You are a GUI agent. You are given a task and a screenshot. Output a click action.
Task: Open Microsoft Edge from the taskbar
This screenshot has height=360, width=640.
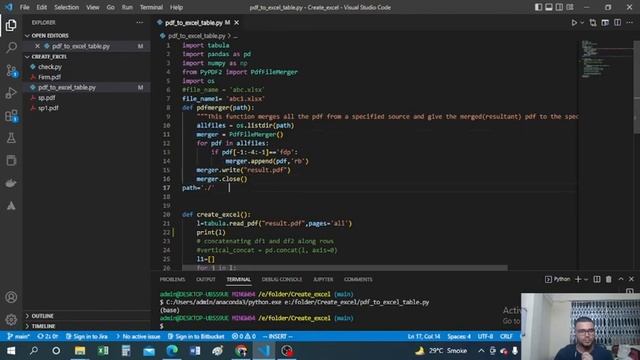[x=172, y=351]
